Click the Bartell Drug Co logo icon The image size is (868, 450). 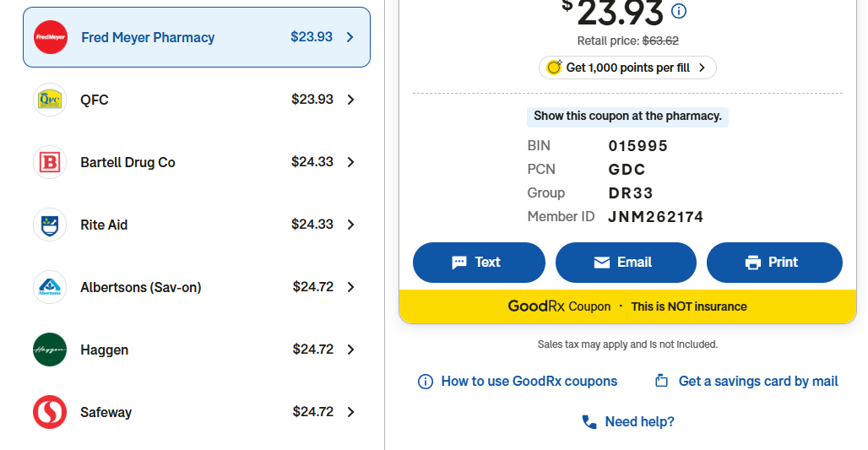(x=50, y=162)
